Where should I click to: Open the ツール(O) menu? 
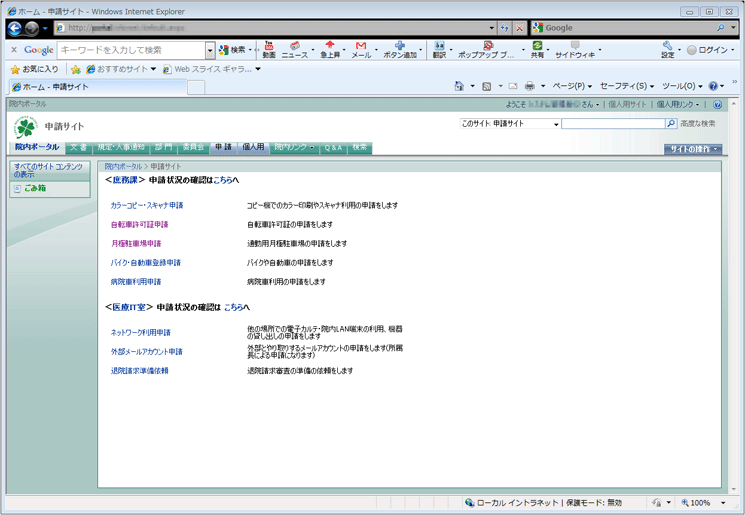click(682, 87)
